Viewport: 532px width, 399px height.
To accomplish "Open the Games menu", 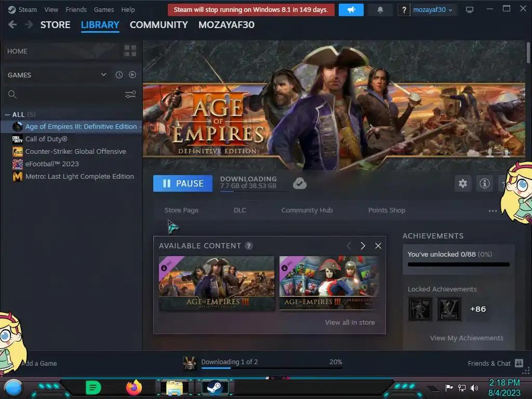I will 104,9.
